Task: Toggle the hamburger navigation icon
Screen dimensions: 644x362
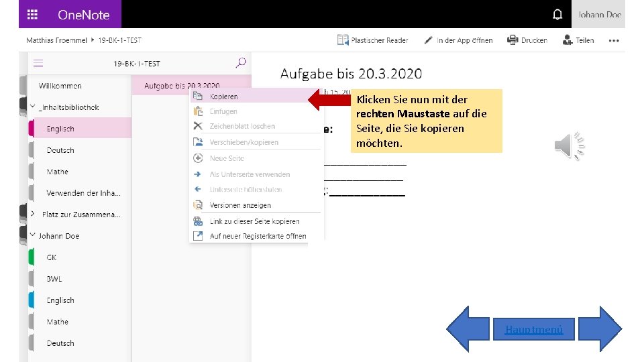Action: [38, 63]
